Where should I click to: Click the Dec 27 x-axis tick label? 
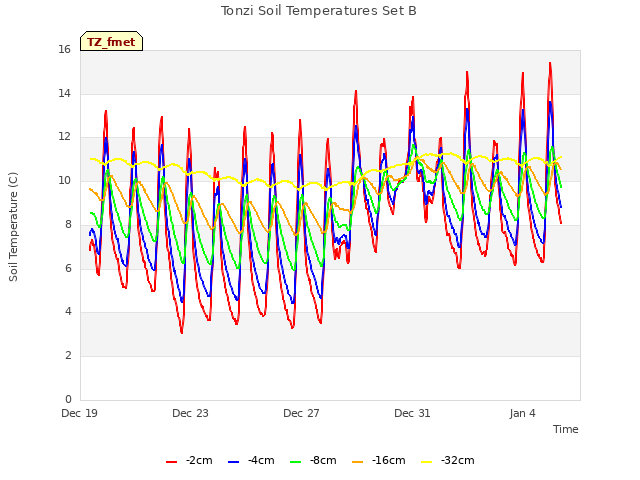point(301,413)
